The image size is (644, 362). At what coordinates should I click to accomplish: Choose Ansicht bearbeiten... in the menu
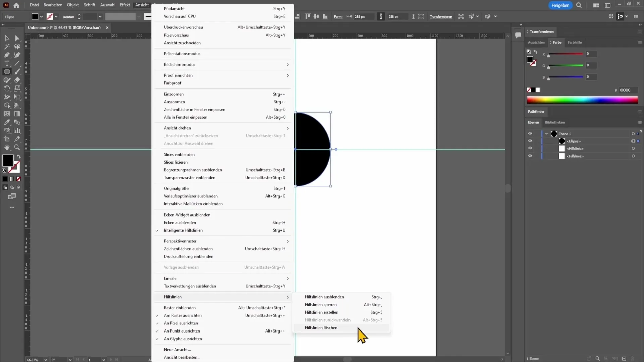222,357
